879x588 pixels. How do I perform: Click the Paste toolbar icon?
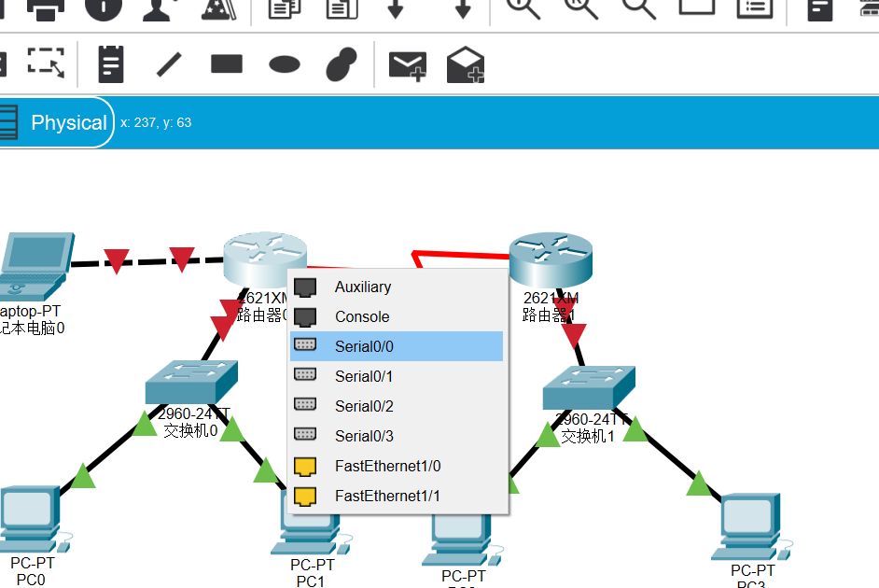(x=341, y=9)
